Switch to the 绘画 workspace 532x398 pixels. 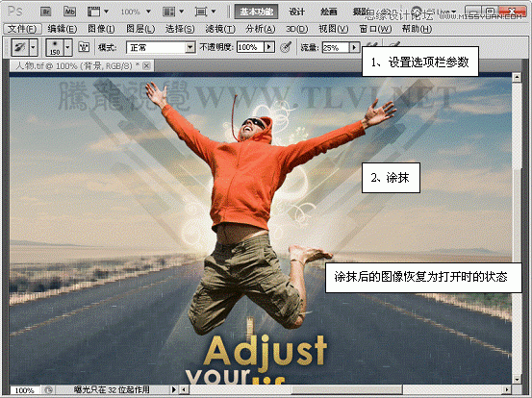pos(328,12)
